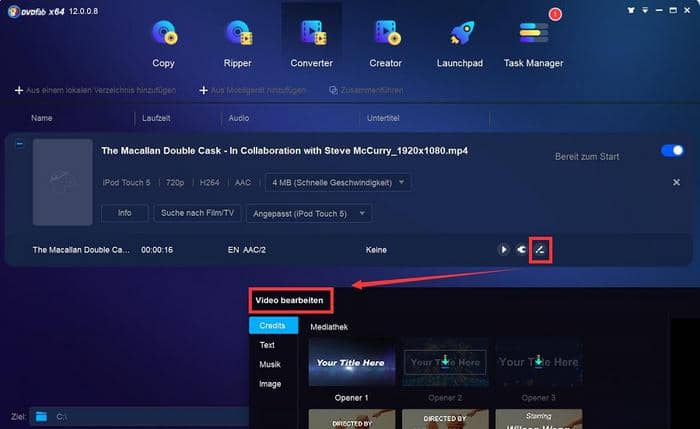Remove the Macallan task with X
This screenshot has width=700, height=429.
pyautogui.click(x=676, y=182)
